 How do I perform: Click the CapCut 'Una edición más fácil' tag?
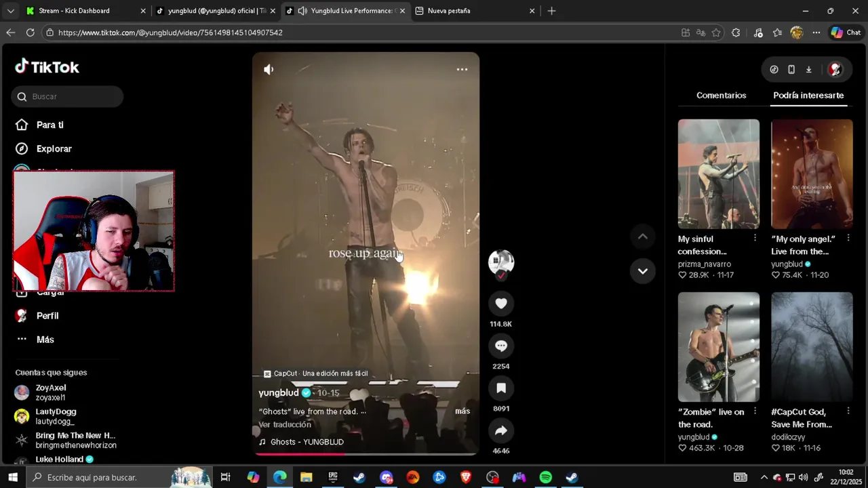pos(315,373)
